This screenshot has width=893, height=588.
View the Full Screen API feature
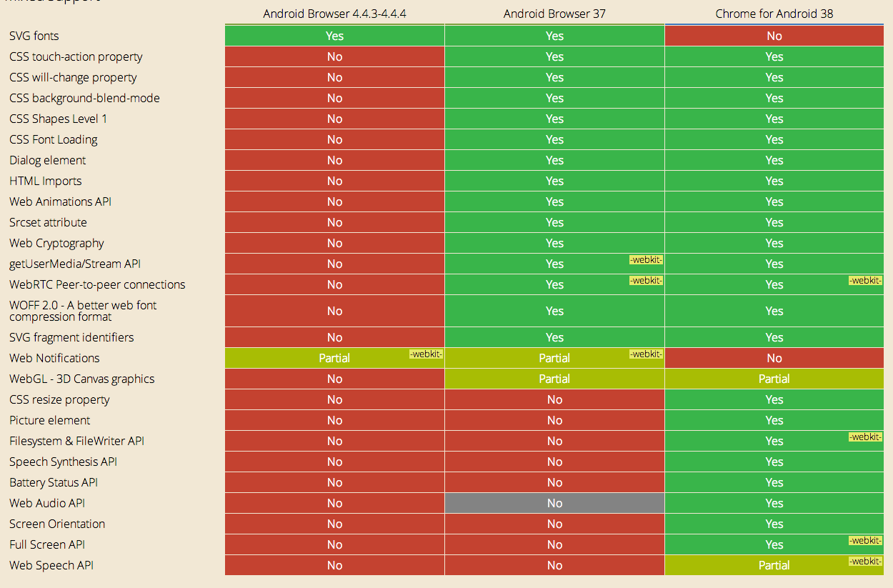pyautogui.click(x=47, y=544)
